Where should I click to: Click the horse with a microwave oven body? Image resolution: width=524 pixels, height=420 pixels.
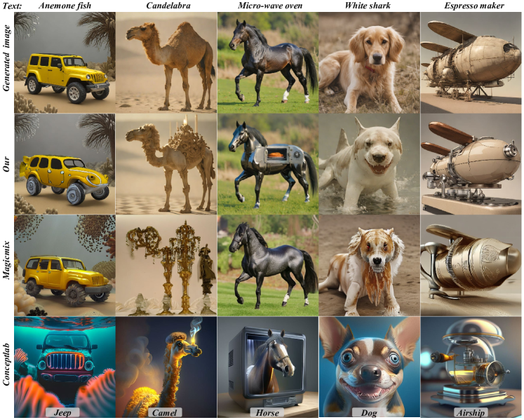pos(267,163)
